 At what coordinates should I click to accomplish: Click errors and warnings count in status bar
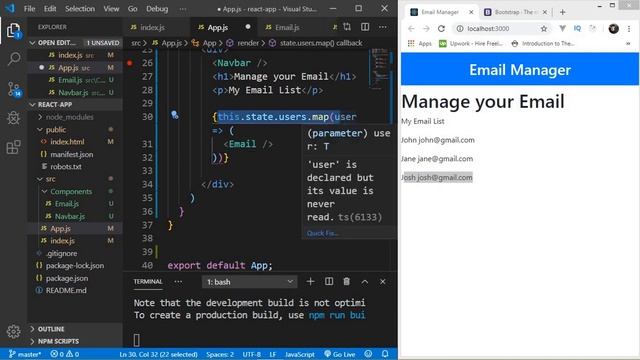pos(64,354)
